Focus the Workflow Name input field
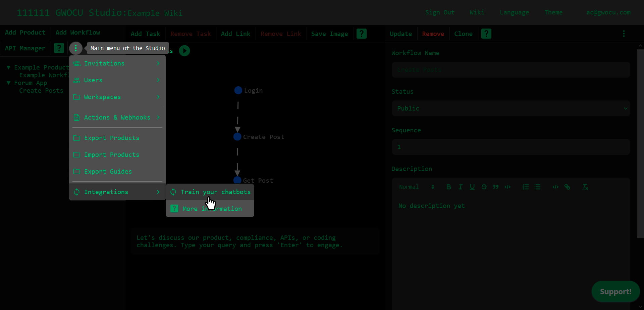 click(x=511, y=70)
